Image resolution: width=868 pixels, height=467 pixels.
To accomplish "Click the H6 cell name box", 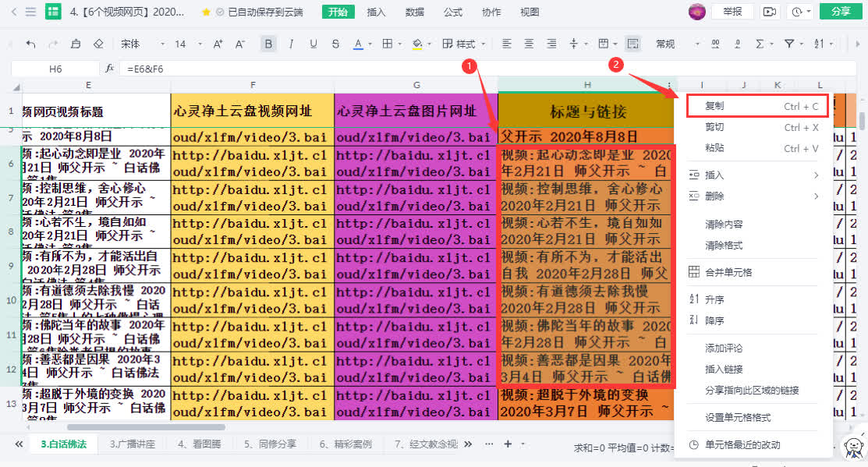I will click(x=55, y=69).
